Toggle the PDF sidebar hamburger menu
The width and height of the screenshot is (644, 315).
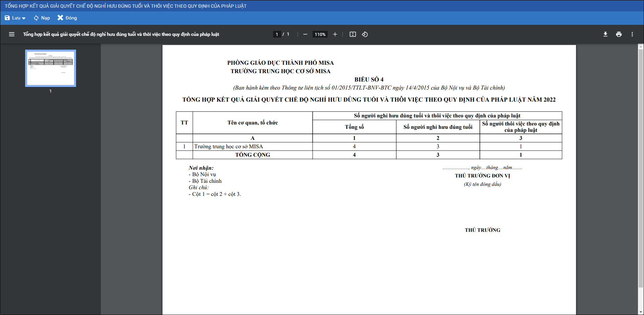point(12,34)
